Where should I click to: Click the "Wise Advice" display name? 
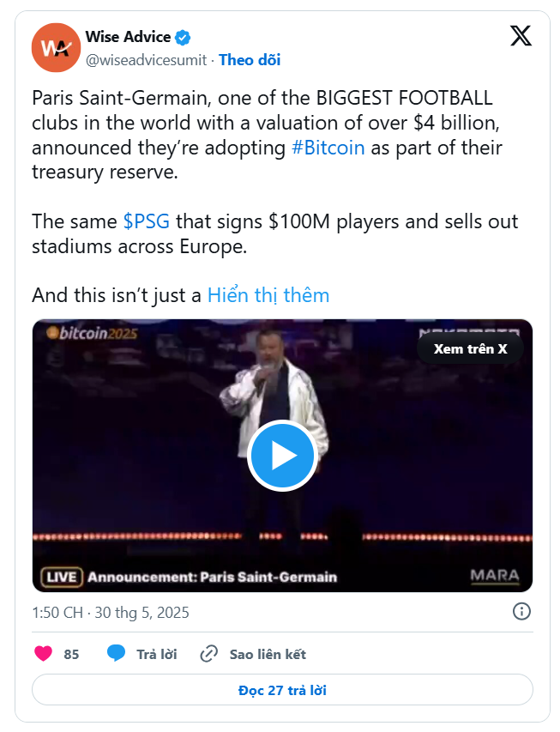click(x=128, y=37)
